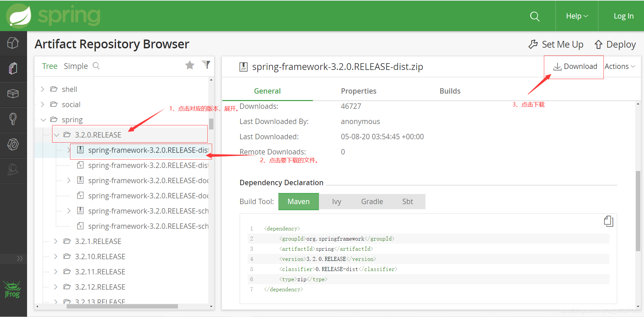644x317 pixels.
Task: Click the tree filter funnel icon
Action: tap(206, 65)
